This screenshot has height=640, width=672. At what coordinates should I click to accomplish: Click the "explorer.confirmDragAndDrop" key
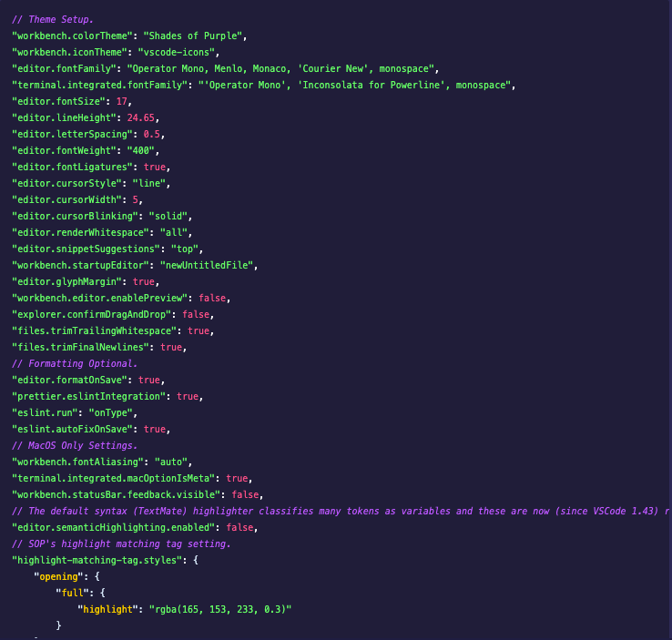pyautogui.click(x=91, y=314)
